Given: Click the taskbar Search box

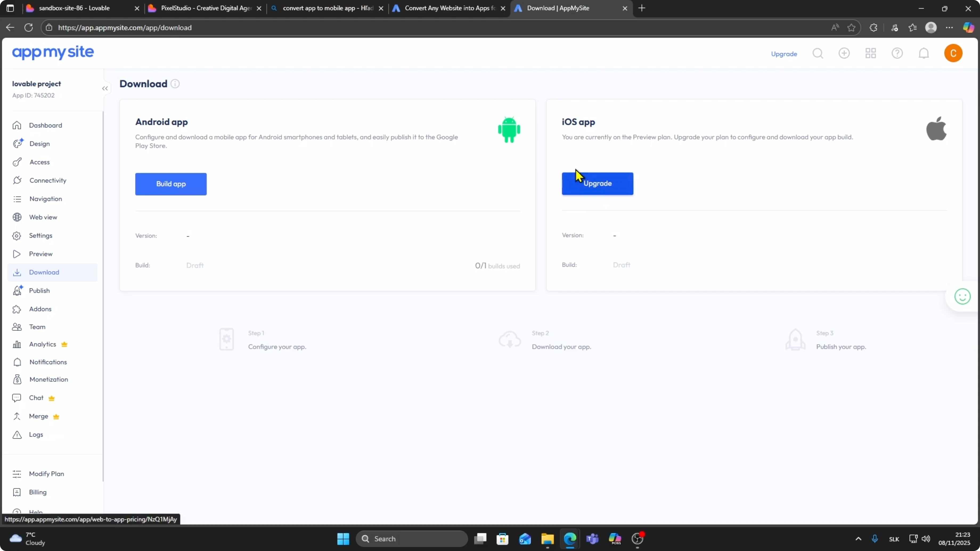Looking at the screenshot, I should (x=412, y=539).
